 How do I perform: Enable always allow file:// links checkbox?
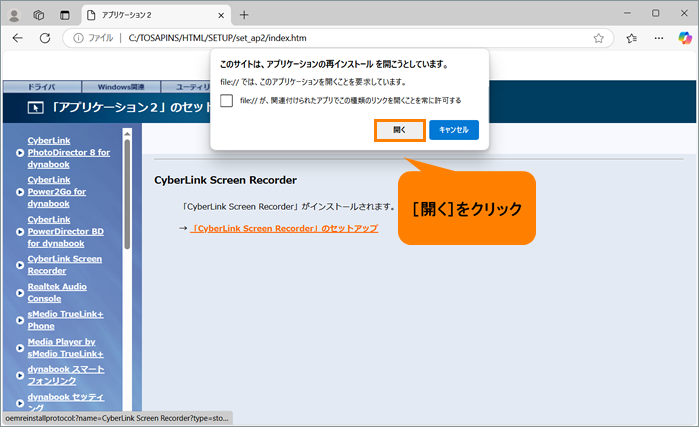tap(226, 101)
